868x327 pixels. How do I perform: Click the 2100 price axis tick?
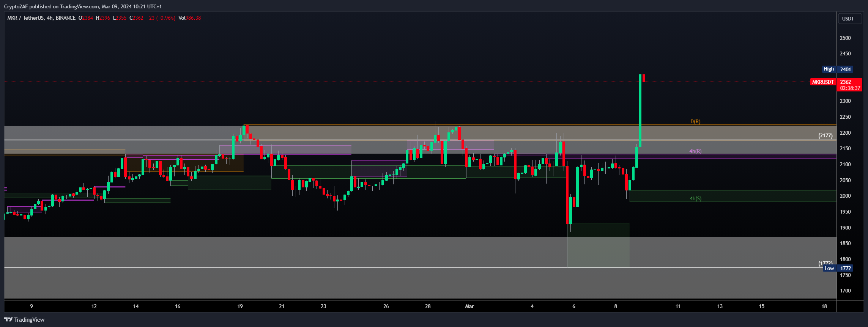pos(845,165)
